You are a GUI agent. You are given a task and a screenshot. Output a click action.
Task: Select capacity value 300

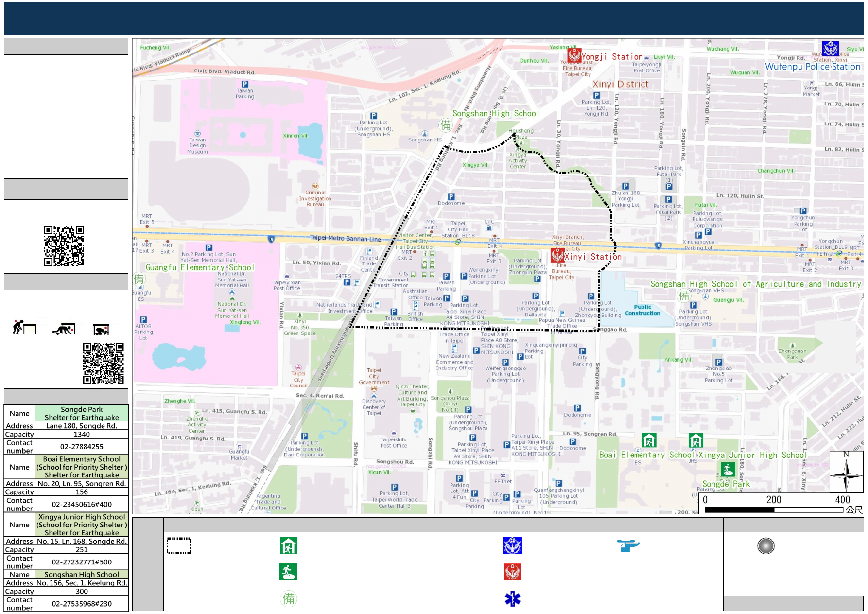(x=82, y=591)
